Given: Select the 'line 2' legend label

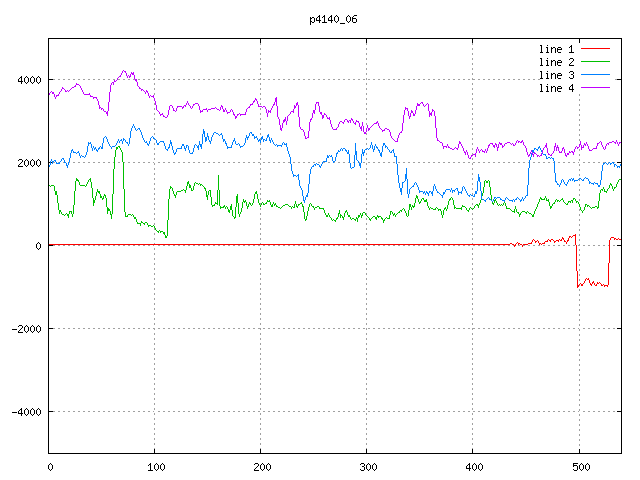Looking at the screenshot, I should [557, 62].
